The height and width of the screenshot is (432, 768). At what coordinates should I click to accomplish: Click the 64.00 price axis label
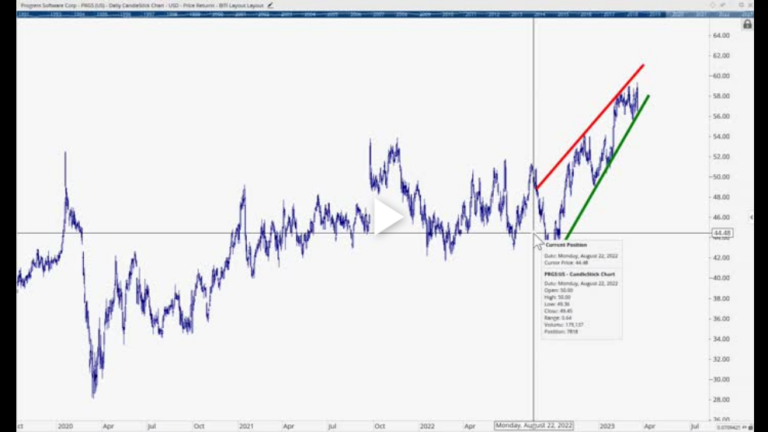coord(720,35)
